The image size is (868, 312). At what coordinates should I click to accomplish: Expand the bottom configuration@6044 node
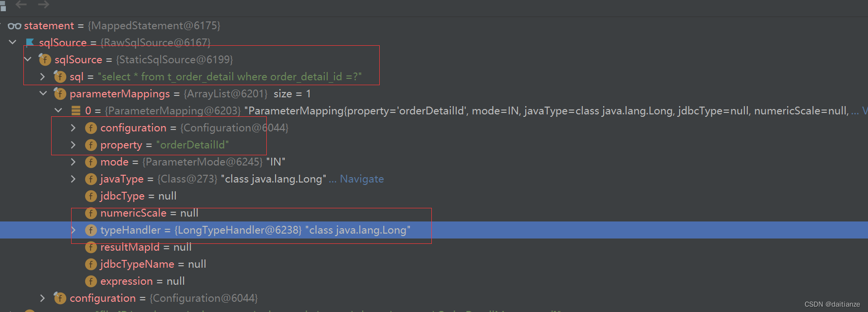(x=42, y=298)
